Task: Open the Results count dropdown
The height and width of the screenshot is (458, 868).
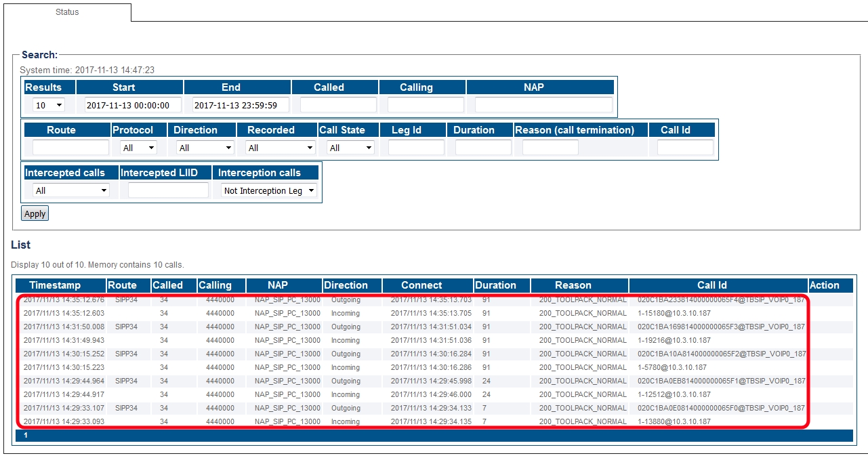Action: (x=49, y=105)
